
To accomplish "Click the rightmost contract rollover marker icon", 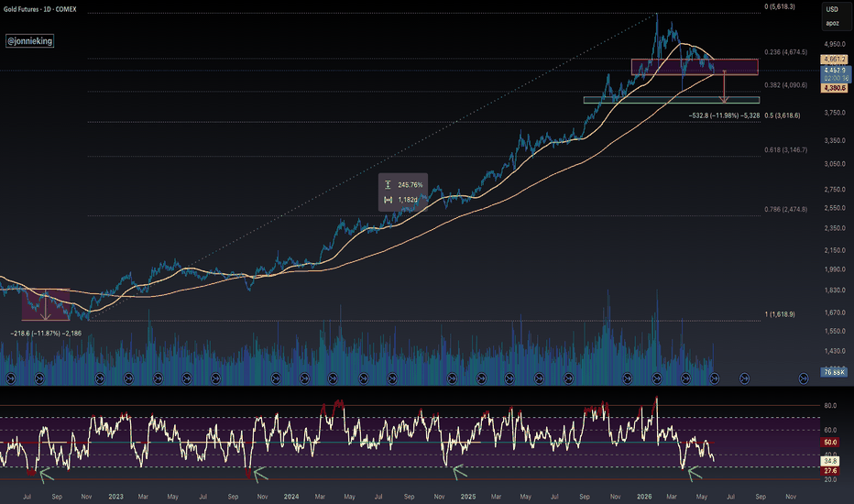I will (x=804, y=378).
